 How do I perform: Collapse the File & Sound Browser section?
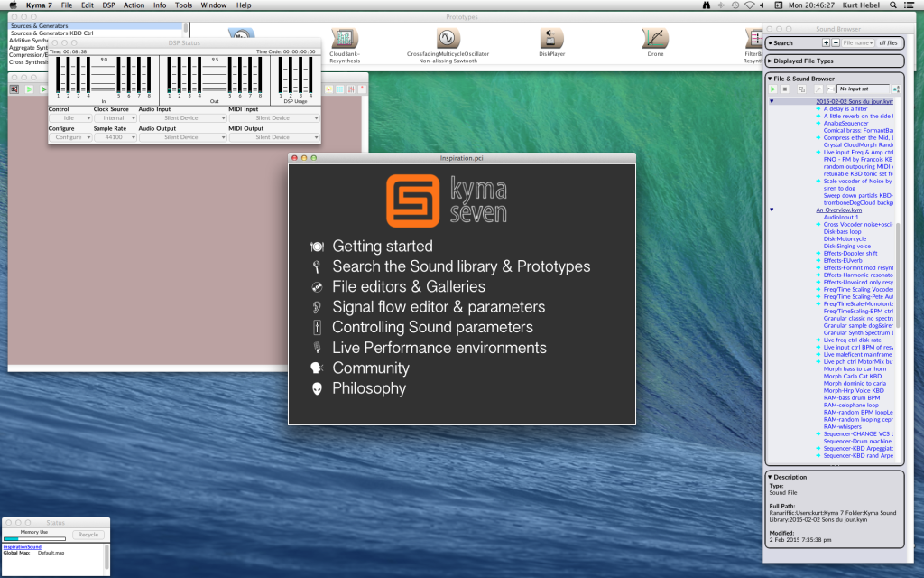tap(770, 79)
